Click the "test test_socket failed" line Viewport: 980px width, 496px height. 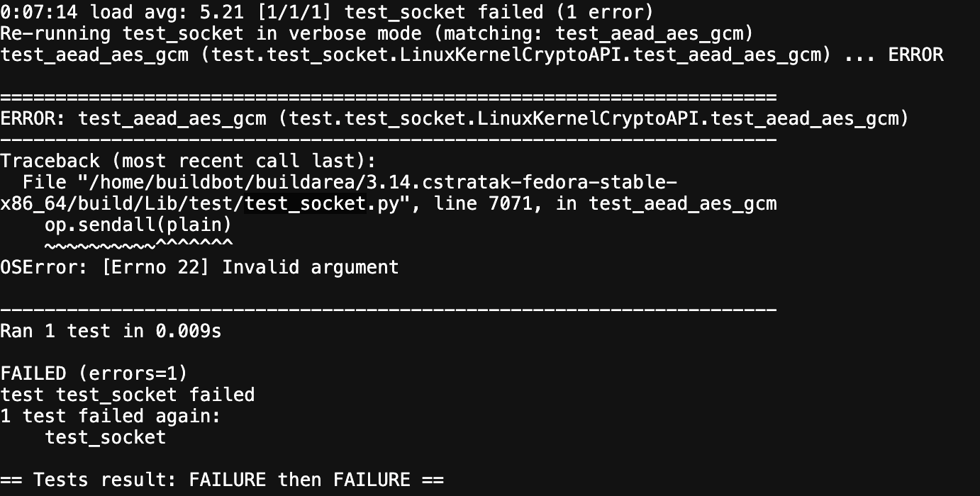click(128, 395)
